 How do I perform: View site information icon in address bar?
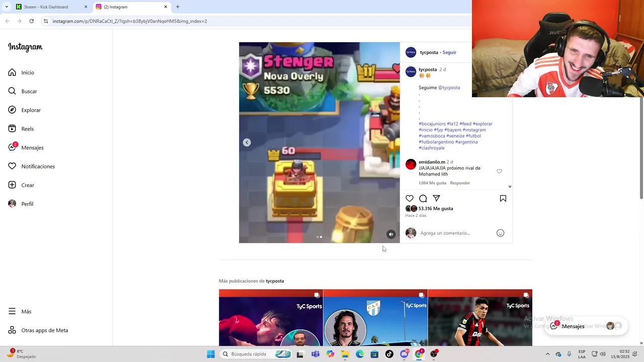46,21
